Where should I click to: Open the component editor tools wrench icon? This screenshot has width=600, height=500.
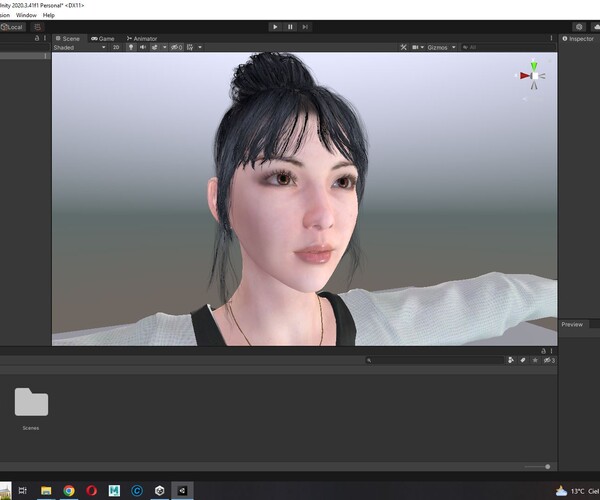tap(403, 47)
